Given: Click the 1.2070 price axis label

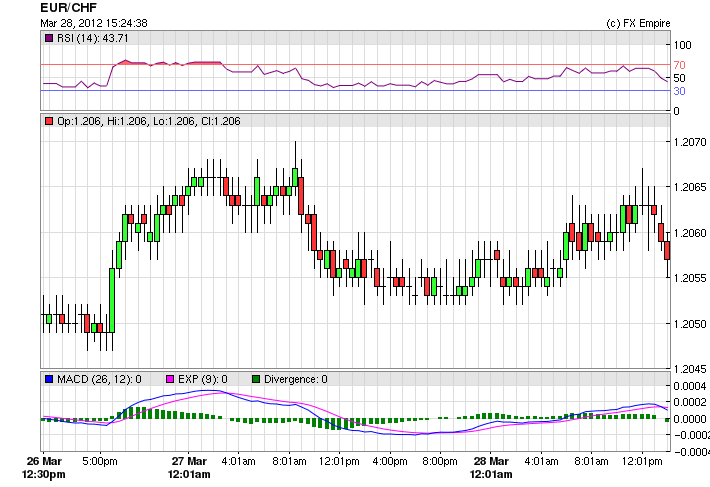Looking at the screenshot, I should point(690,142).
